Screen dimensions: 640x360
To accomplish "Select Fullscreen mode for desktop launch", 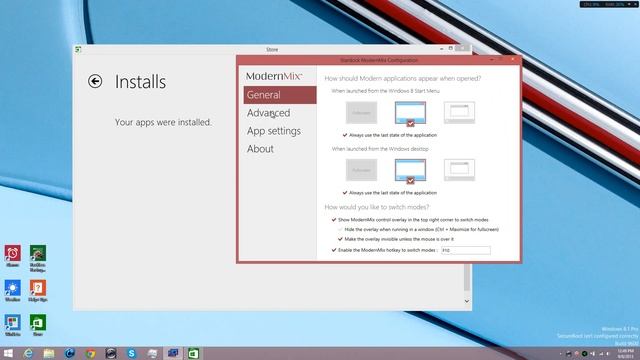I will coord(361,170).
